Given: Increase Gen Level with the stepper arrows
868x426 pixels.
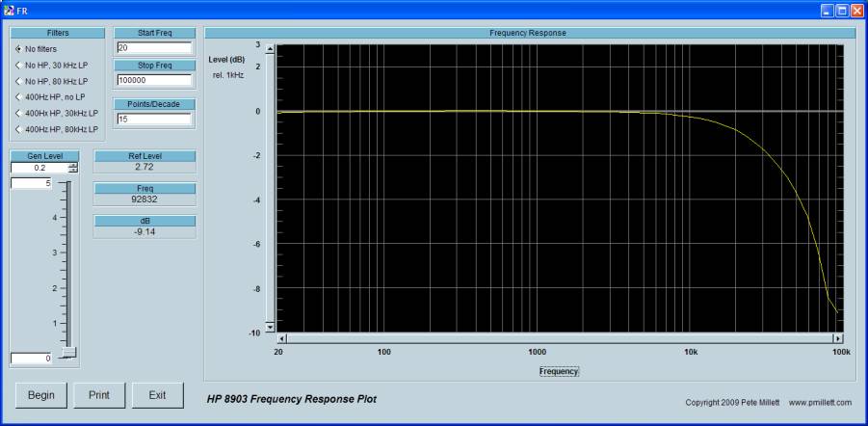Looking at the screenshot, I should 73,165.
